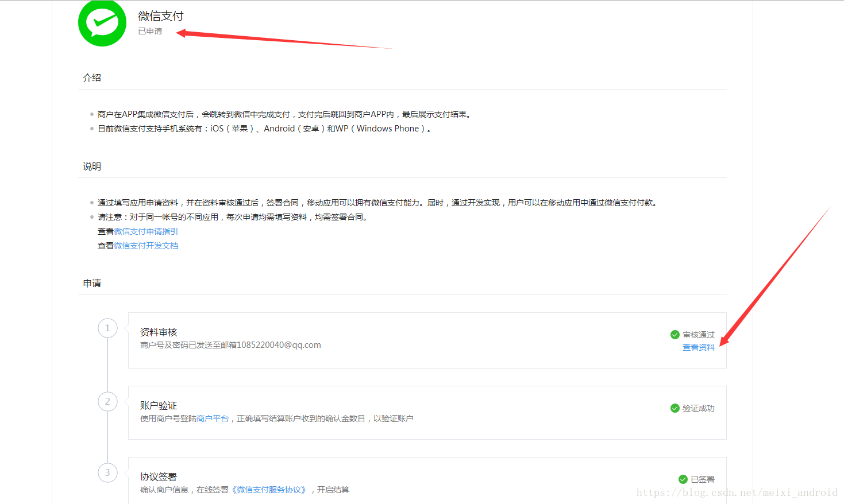Click the 资料审核 step title

[x=159, y=332]
